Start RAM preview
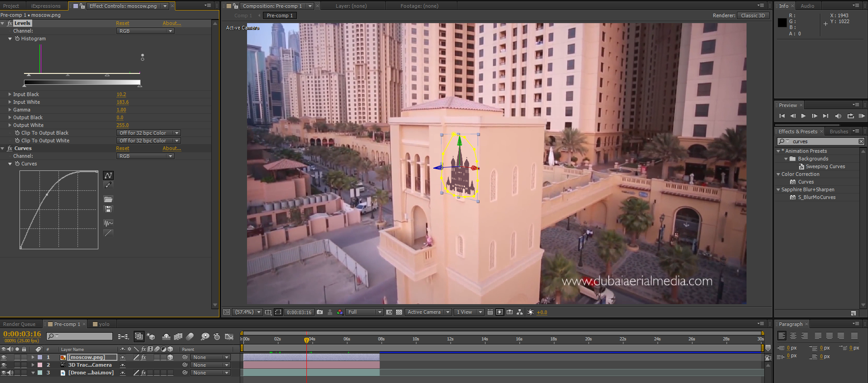The width and height of the screenshot is (868, 383). pyautogui.click(x=862, y=116)
